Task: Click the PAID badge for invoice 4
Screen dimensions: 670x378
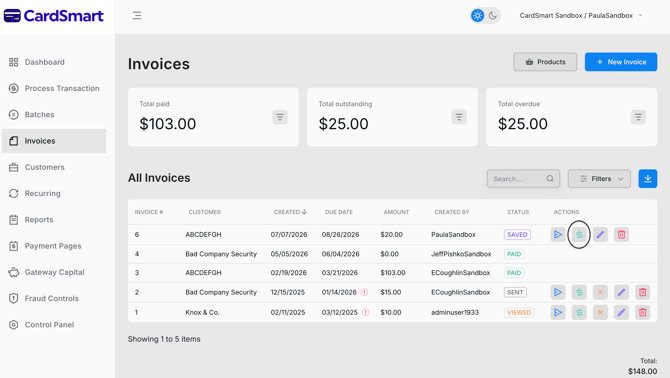Action: pyautogui.click(x=514, y=254)
